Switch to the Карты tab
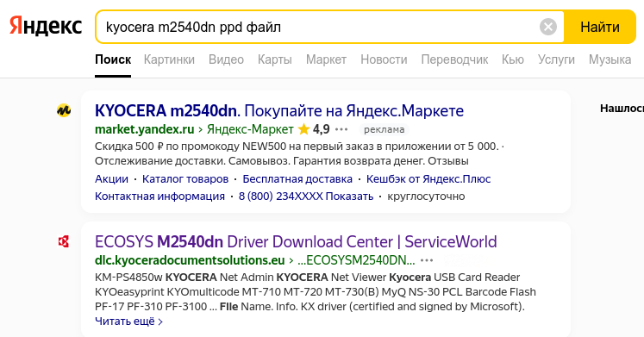This screenshot has height=337, width=644. coord(275,59)
